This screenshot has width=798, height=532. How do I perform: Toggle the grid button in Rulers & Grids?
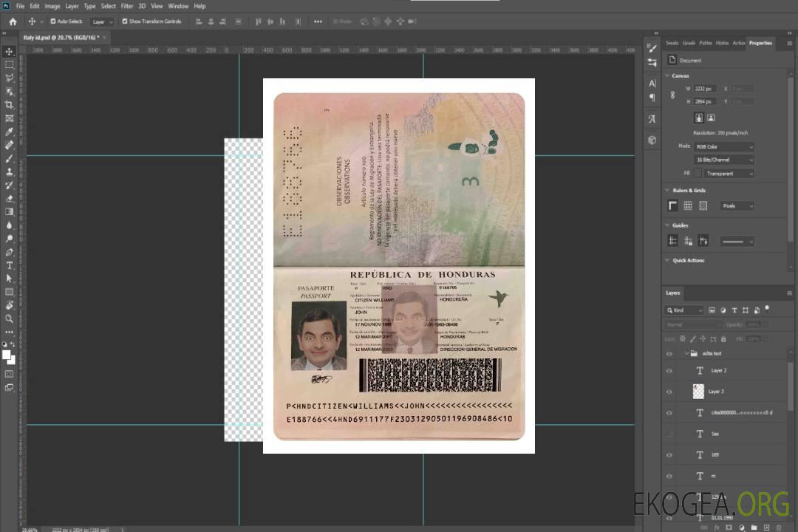pos(688,205)
